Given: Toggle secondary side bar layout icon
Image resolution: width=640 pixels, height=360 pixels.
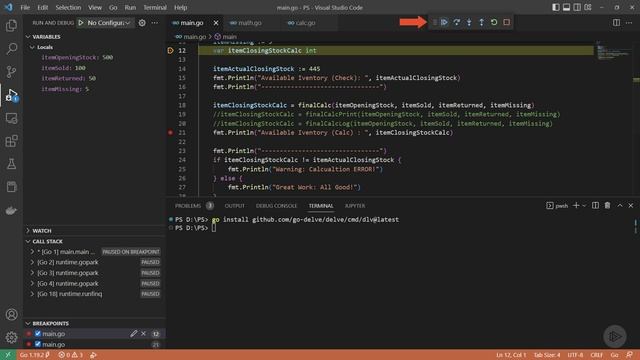Looking at the screenshot, I should [577, 7].
